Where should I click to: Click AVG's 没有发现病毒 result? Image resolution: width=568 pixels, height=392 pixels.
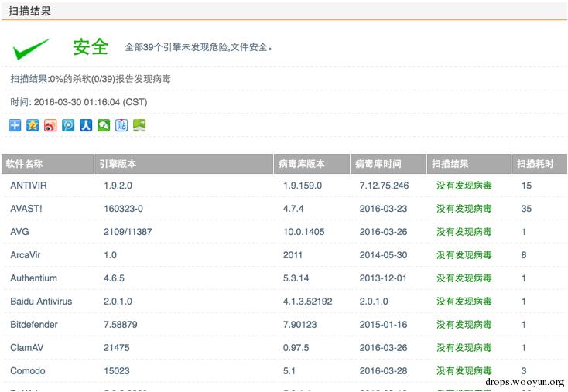point(464,232)
